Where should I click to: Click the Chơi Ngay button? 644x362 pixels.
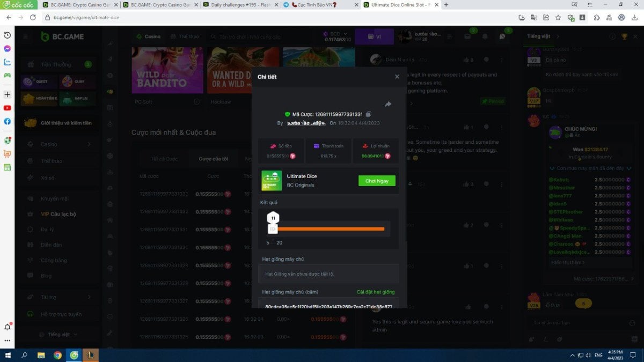tap(377, 181)
